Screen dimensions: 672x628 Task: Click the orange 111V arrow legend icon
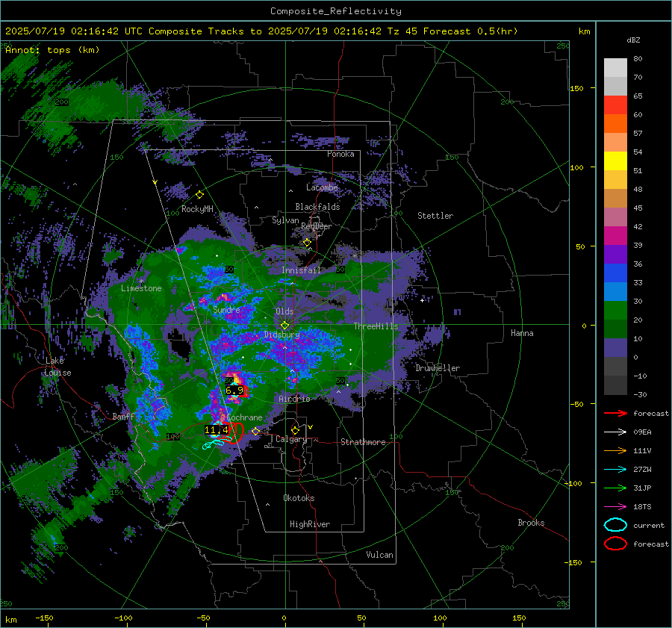tap(615, 450)
